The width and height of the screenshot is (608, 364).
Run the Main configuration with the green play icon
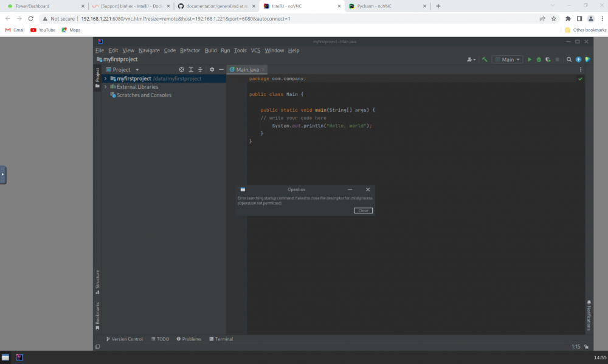point(530,60)
